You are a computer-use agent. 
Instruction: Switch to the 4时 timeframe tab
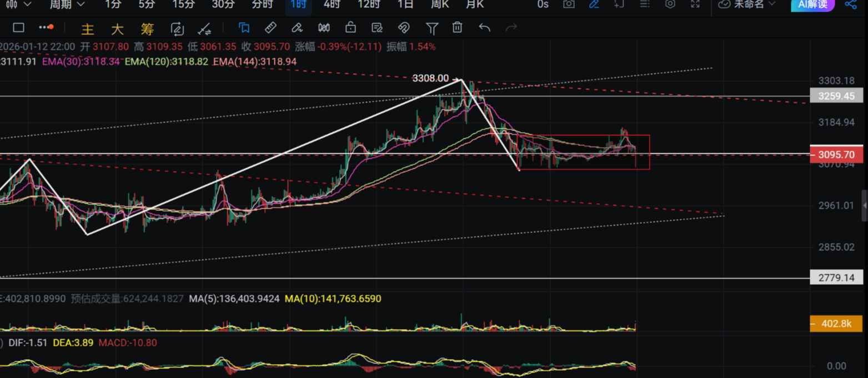(x=332, y=4)
